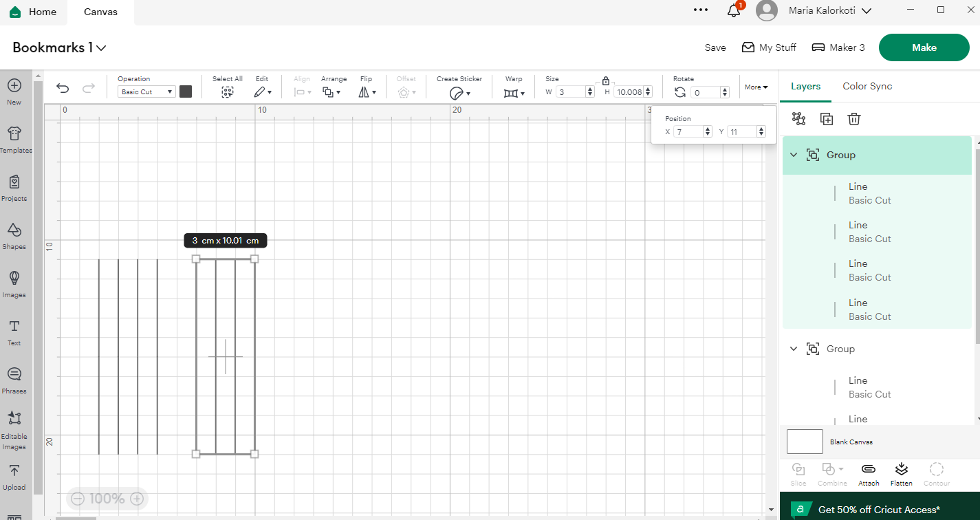This screenshot has height=520, width=980.
Task: Redo the last action
Action: pyautogui.click(x=88, y=88)
